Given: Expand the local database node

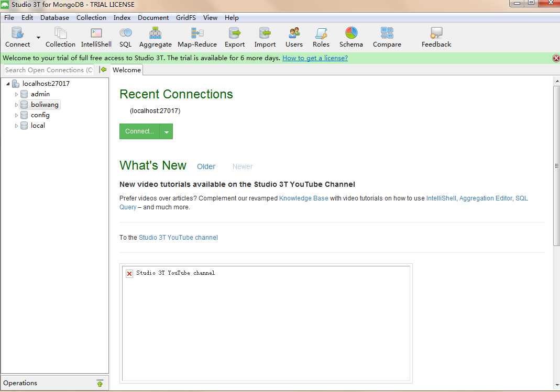Looking at the screenshot, I should [x=16, y=126].
